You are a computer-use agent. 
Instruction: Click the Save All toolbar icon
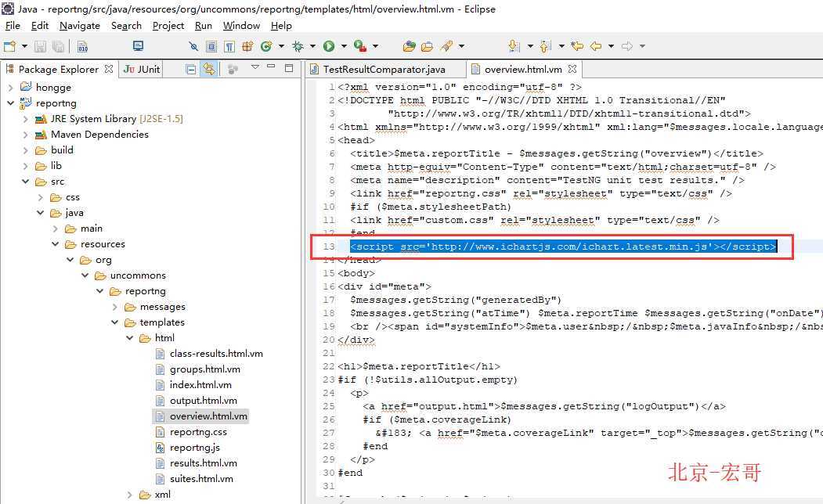58,47
